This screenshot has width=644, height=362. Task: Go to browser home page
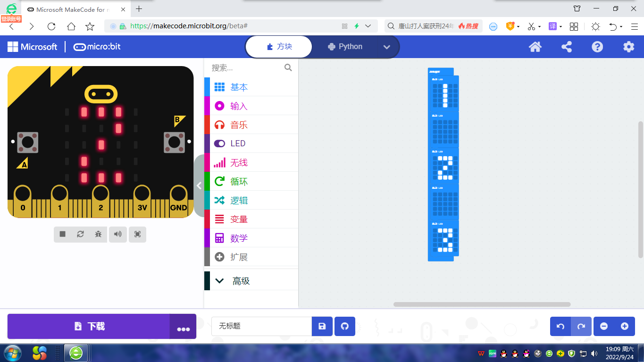(x=71, y=26)
